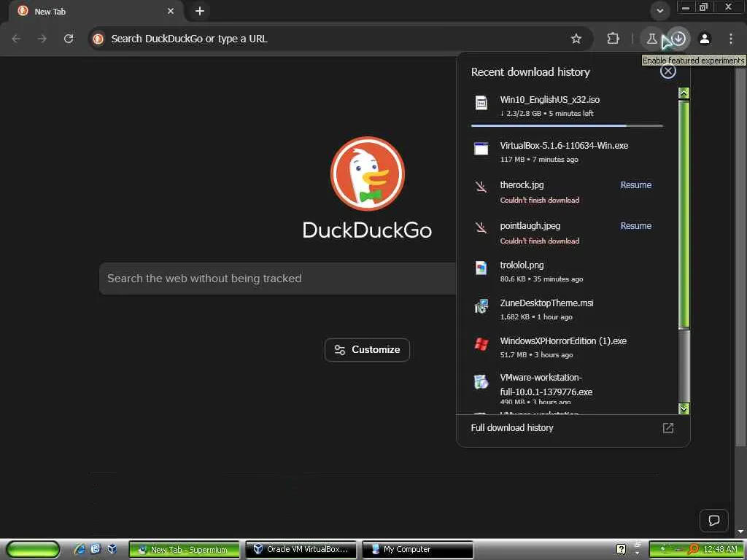
Task: Click the DuckDuckGo icon in address bar
Action: coord(98,39)
